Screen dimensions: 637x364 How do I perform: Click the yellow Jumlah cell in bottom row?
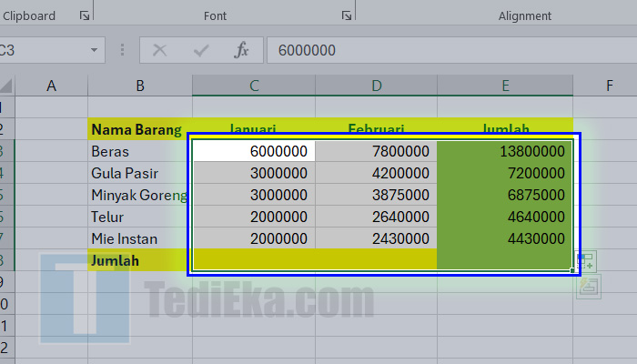tap(139, 260)
